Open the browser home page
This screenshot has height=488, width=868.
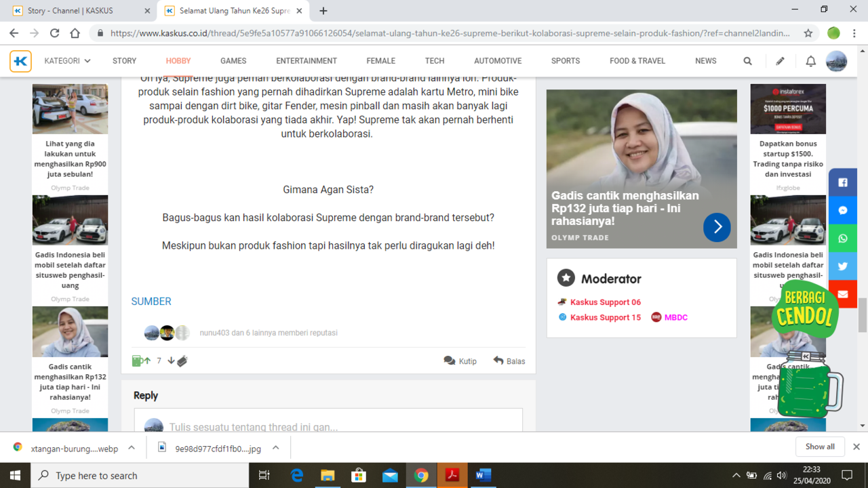[x=75, y=33]
